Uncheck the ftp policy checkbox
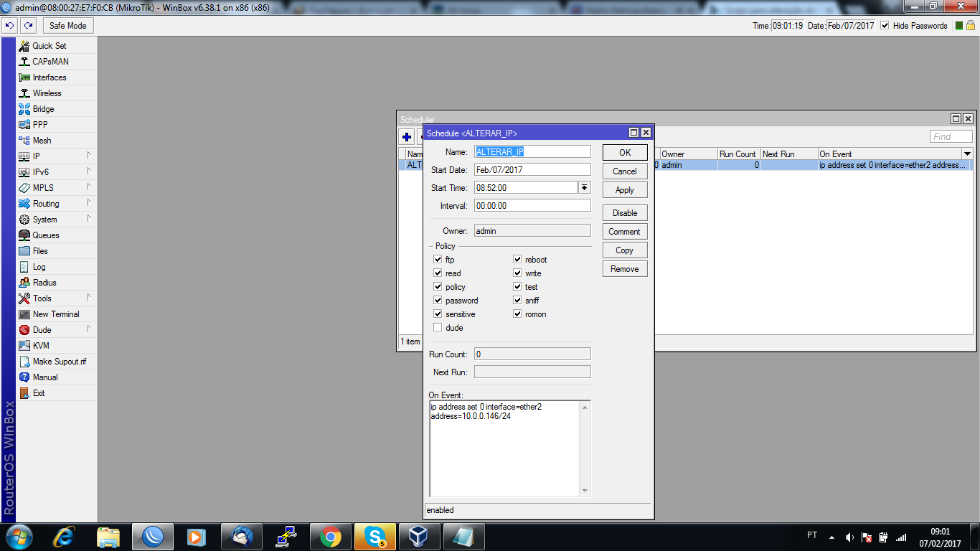Image resolution: width=980 pixels, height=551 pixels. [x=438, y=260]
